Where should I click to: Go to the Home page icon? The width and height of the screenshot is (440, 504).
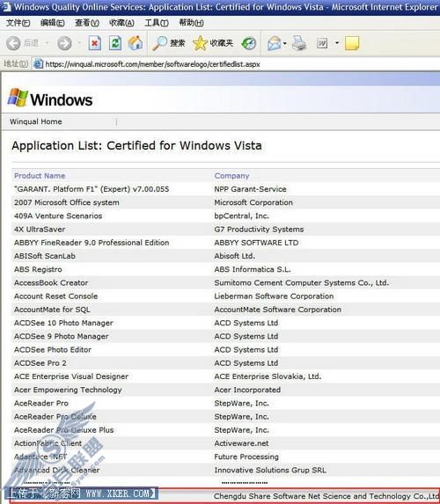(136, 43)
